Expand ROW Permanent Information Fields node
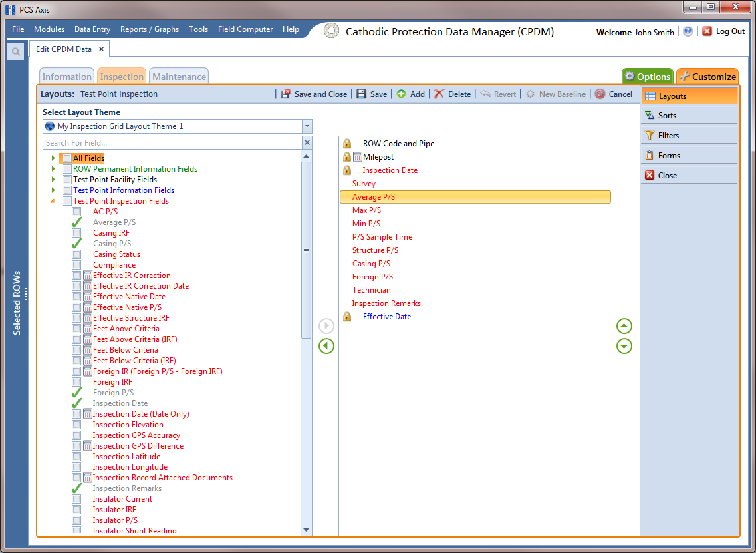The width and height of the screenshot is (756, 553). (x=53, y=169)
